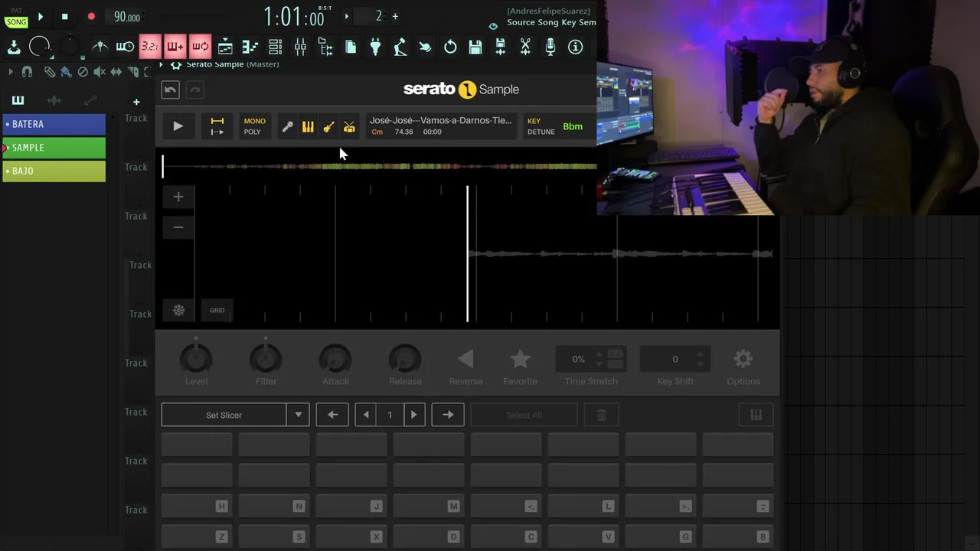Toggle the vocals stem microphone icon

click(287, 127)
